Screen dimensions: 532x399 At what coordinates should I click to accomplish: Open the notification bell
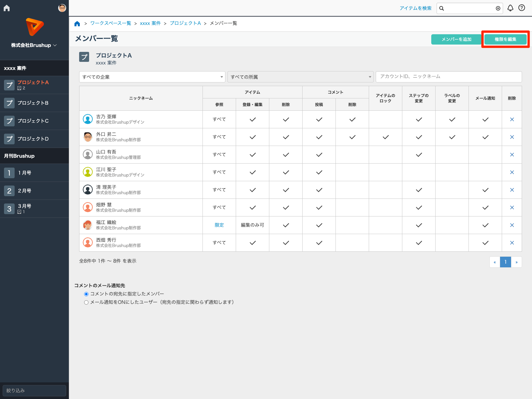[510, 8]
